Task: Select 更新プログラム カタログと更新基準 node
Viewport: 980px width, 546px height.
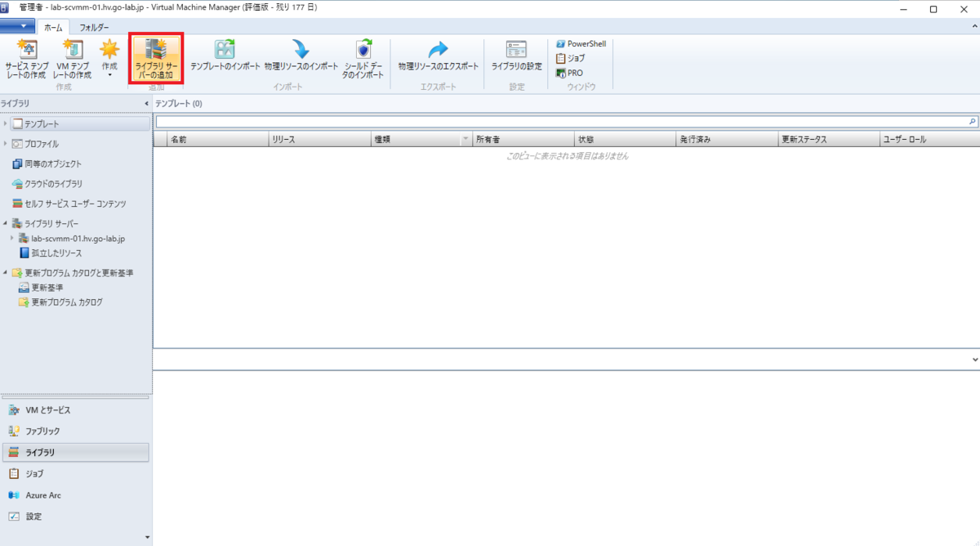Action: pos(72,273)
